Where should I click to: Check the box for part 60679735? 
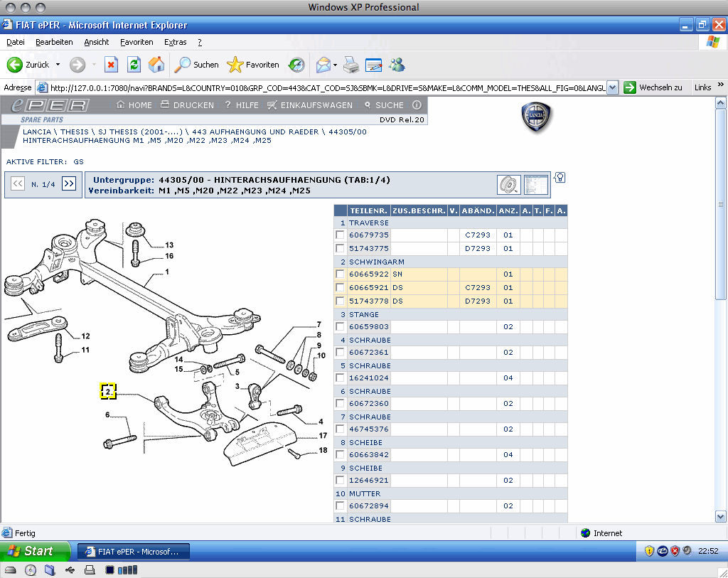(340, 235)
